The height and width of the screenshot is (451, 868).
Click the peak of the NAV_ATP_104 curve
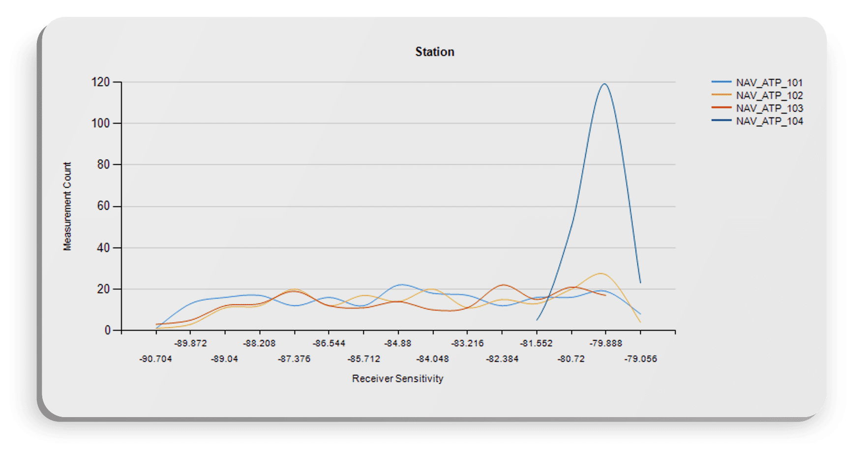point(604,84)
